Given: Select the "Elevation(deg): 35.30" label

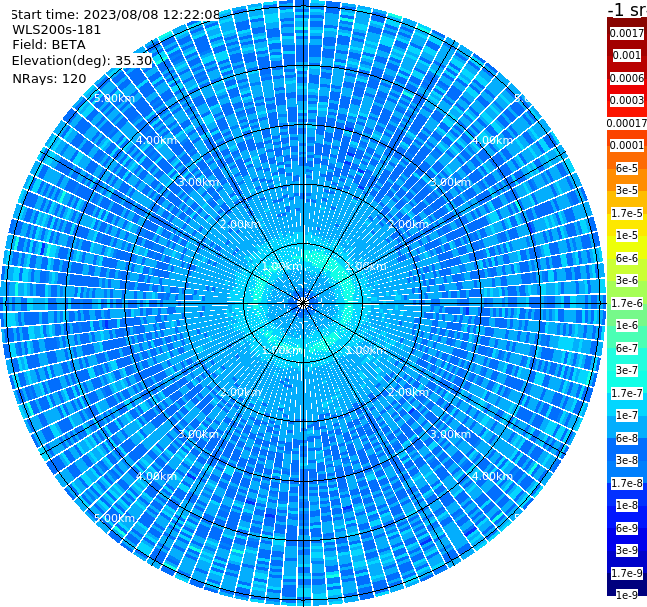Looking at the screenshot, I should pos(82,61).
